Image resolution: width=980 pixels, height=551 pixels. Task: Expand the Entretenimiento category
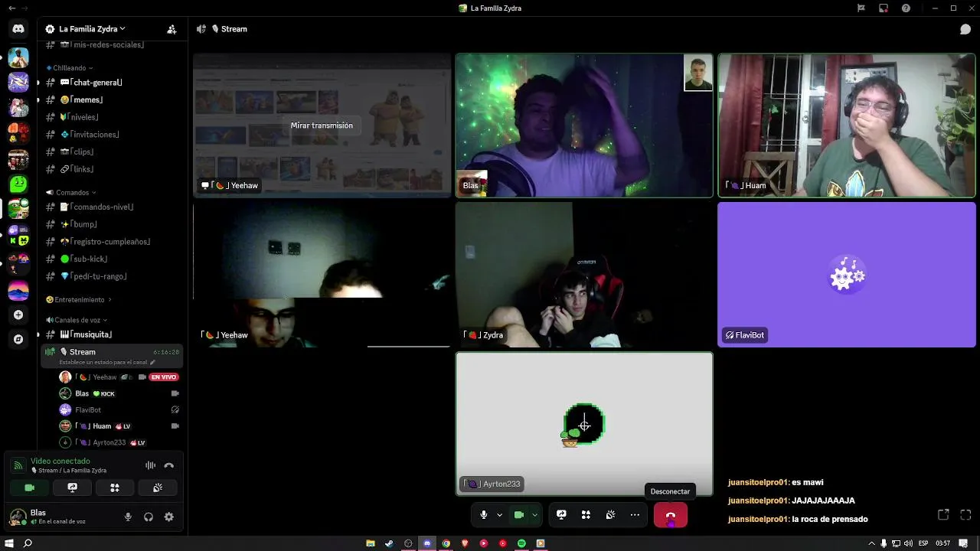pos(79,300)
